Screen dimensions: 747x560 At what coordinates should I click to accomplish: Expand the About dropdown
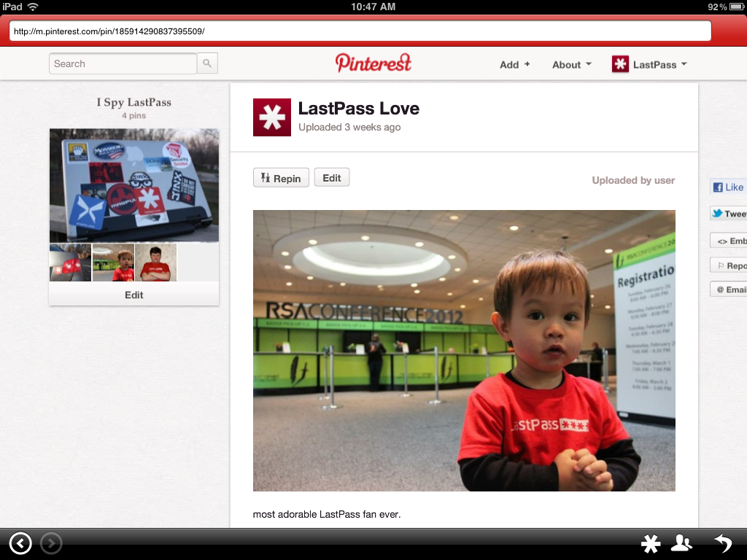(x=572, y=65)
